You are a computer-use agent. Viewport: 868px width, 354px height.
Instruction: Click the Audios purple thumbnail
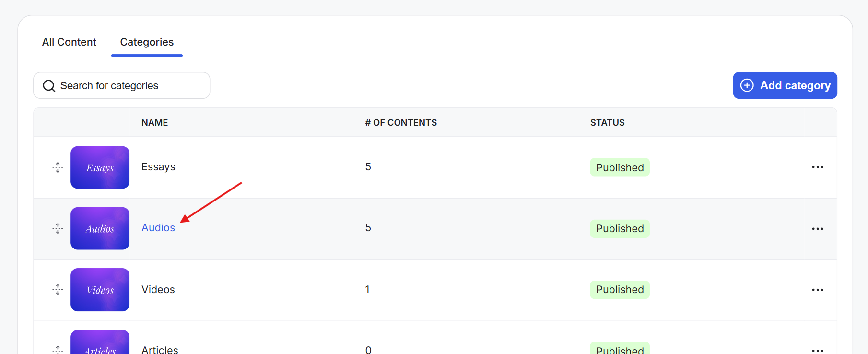(100, 228)
